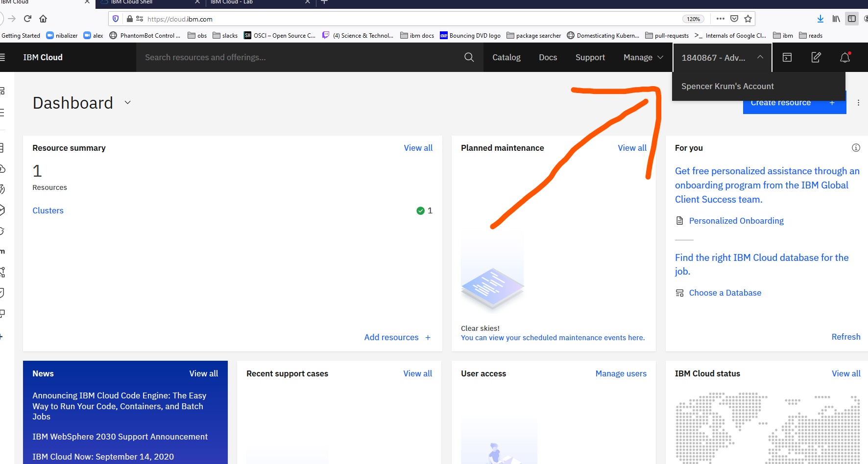Open the obs bookmark folder

(x=197, y=35)
